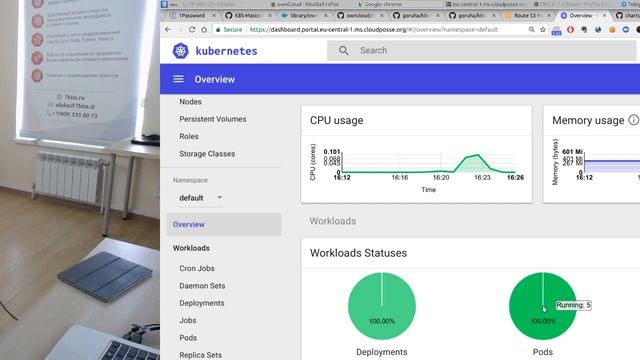This screenshot has width=640, height=360.
Task: Select Overview in the sidebar
Action: coord(224,224)
